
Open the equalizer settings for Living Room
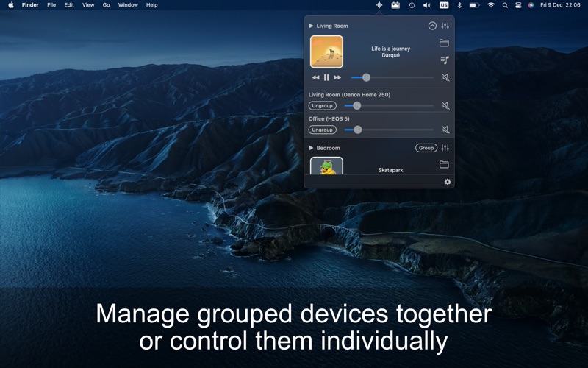tap(445, 26)
